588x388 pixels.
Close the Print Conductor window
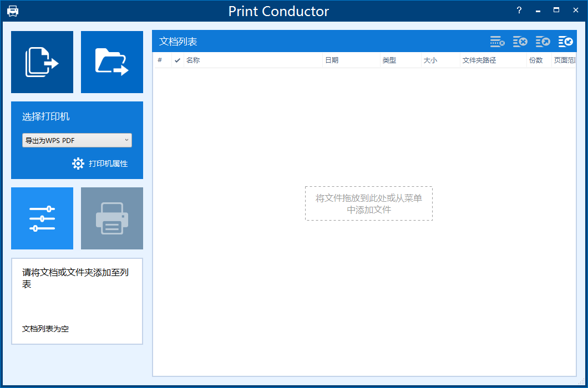click(576, 11)
